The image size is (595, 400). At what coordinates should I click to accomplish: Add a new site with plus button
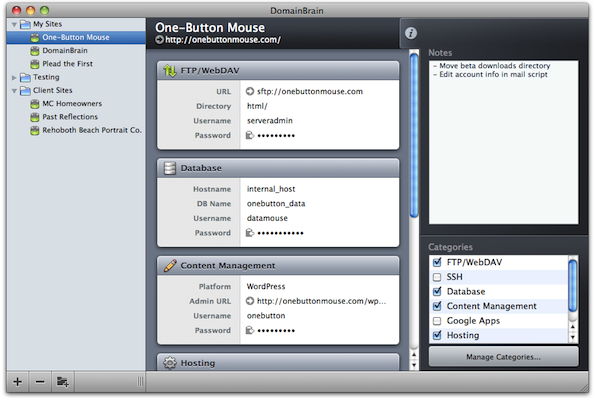click(17, 382)
